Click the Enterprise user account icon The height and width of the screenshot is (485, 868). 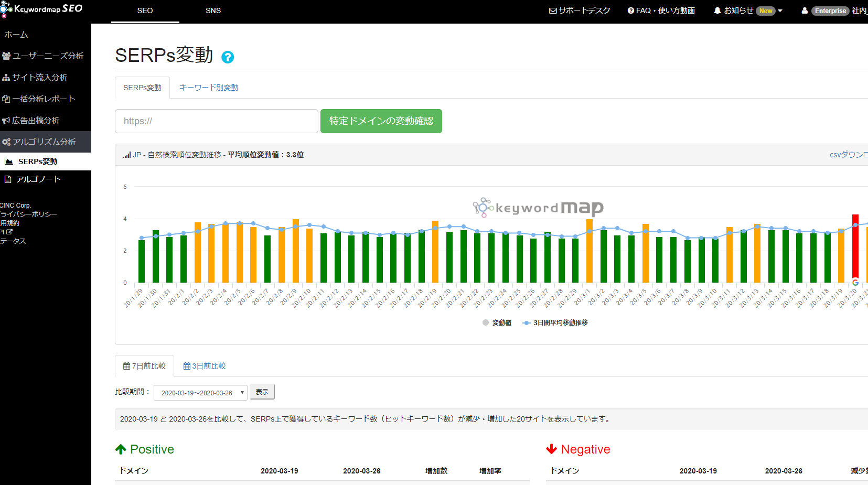click(x=805, y=10)
